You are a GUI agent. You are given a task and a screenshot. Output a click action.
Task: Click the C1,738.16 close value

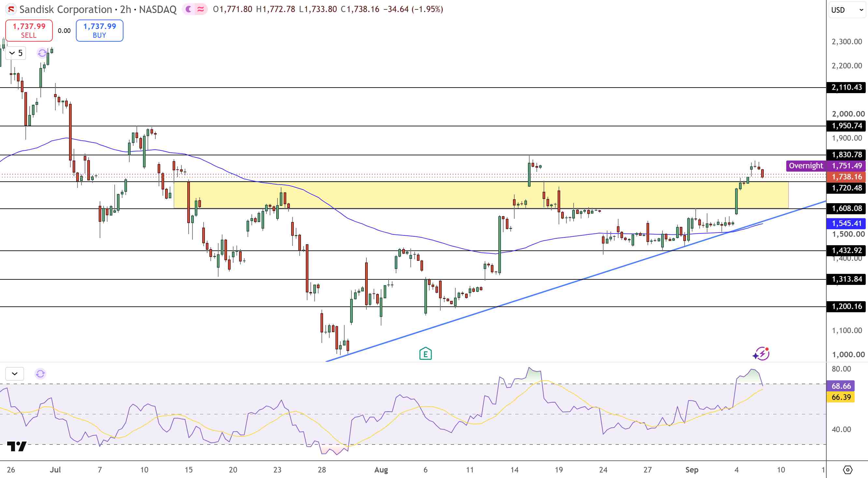(x=360, y=9)
